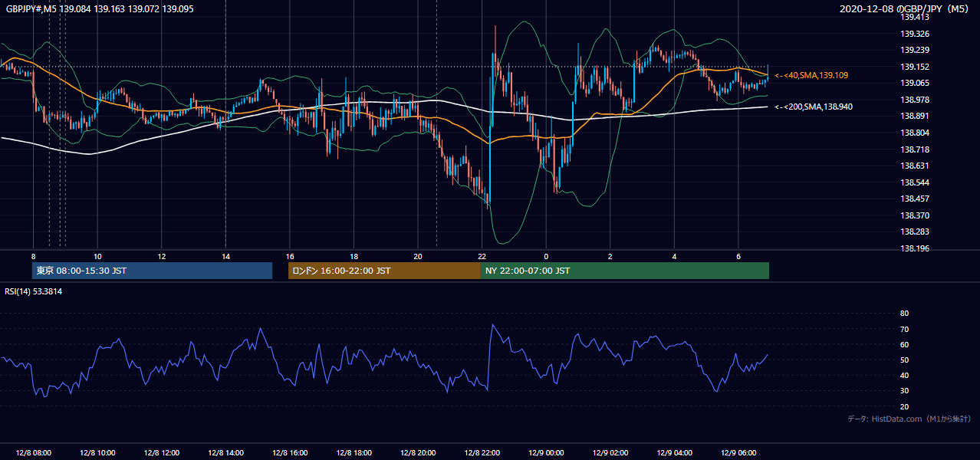Click the RSI 40 level label
980x460 pixels.
pos(904,375)
